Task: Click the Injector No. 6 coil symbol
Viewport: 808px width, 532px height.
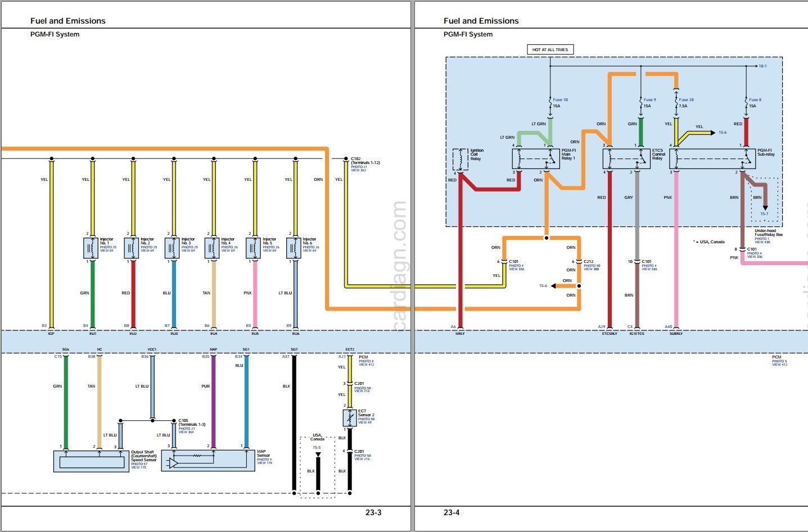Action: pyautogui.click(x=294, y=248)
